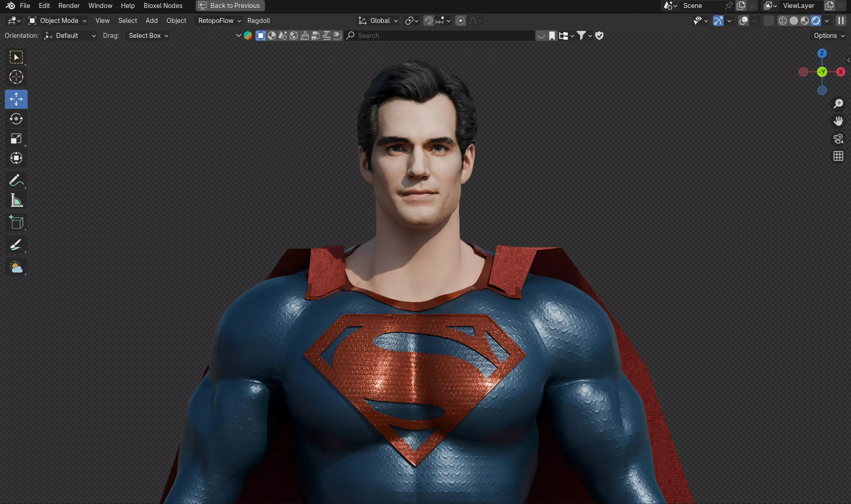Toggle camera view with camera icon

pos(838,139)
